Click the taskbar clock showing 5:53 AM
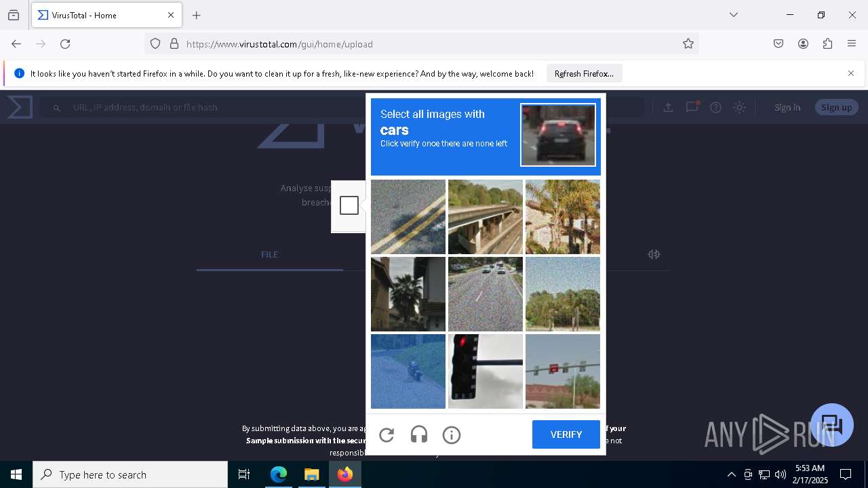 810,474
